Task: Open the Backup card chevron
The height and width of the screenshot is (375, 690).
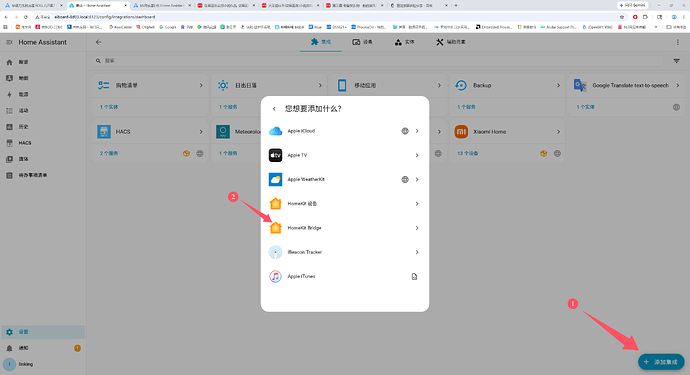Action: [558, 85]
